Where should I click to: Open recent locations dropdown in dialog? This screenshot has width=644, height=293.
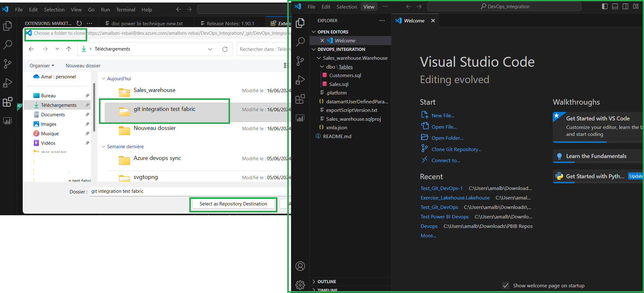[57, 49]
